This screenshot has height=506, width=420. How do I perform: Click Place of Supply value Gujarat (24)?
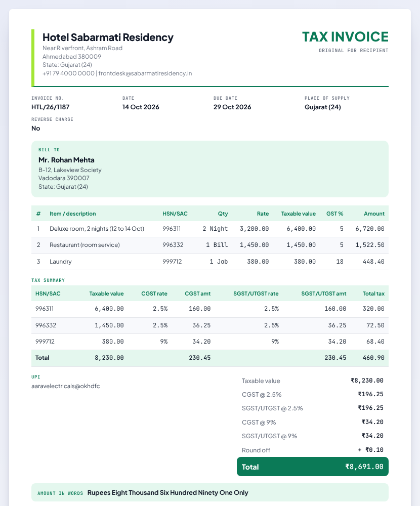[x=323, y=107]
